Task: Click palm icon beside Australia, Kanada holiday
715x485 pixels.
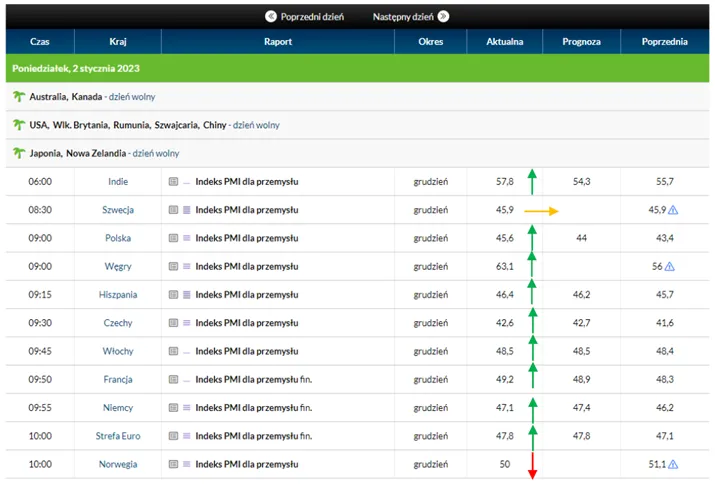Action: 19,96
